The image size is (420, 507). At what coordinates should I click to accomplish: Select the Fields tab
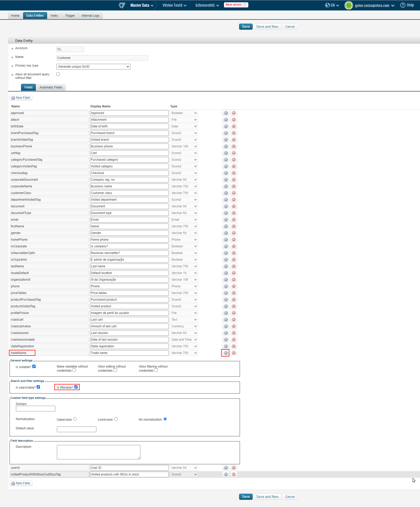(28, 87)
